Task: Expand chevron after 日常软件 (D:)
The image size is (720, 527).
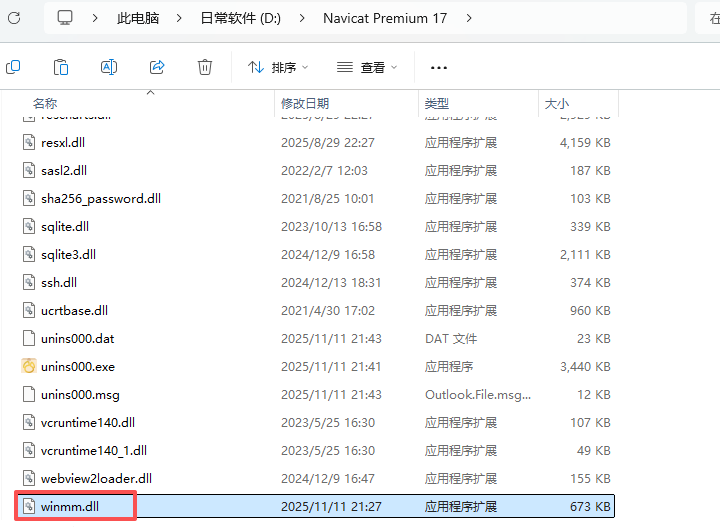Action: click(302, 18)
